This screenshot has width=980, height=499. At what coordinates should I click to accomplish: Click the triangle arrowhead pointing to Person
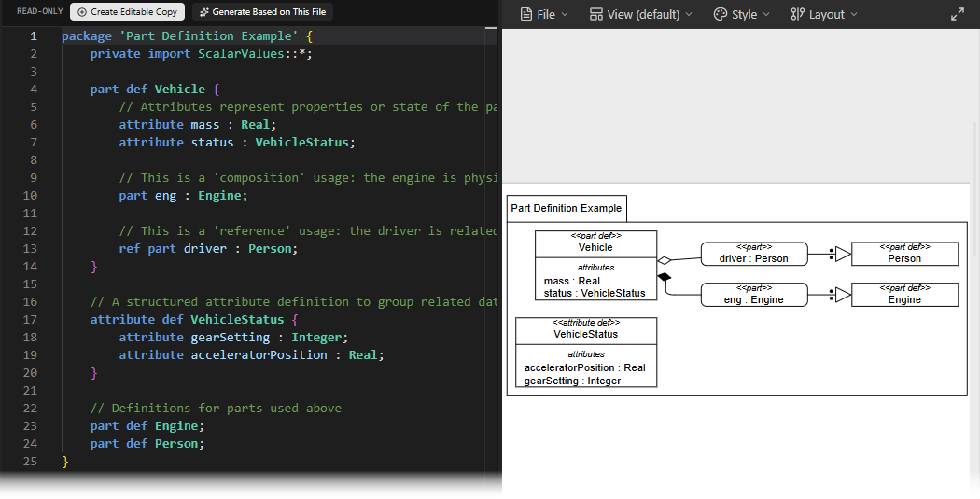[842, 254]
